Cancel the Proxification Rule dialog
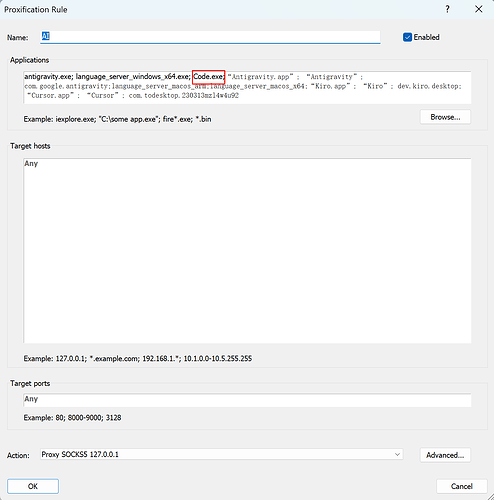Viewport: 494px width, 500px height. (462, 486)
